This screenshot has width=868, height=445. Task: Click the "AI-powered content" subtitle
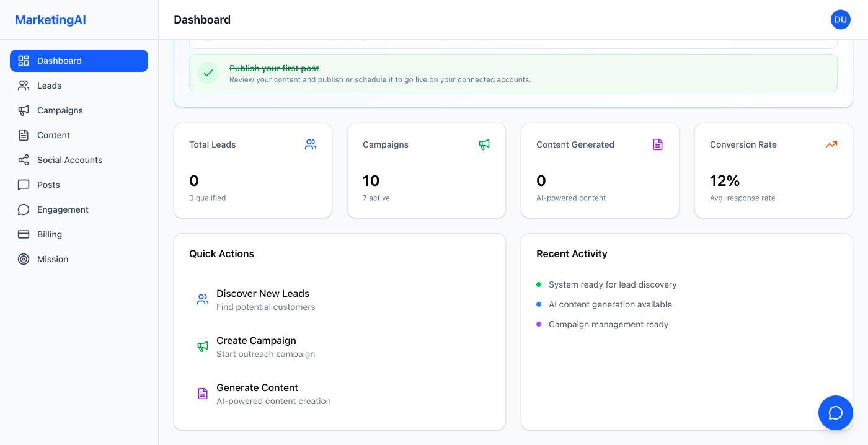pyautogui.click(x=571, y=198)
